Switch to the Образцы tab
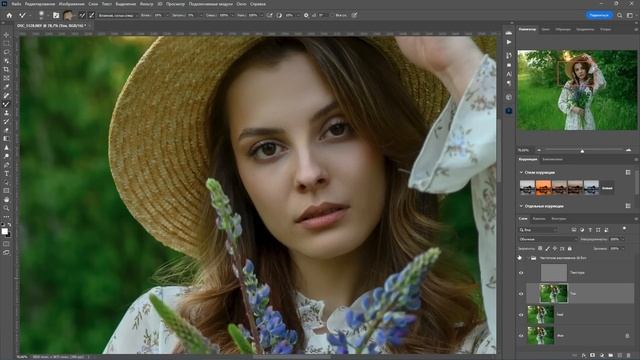Screen dimensions: 640x360 point(562,29)
